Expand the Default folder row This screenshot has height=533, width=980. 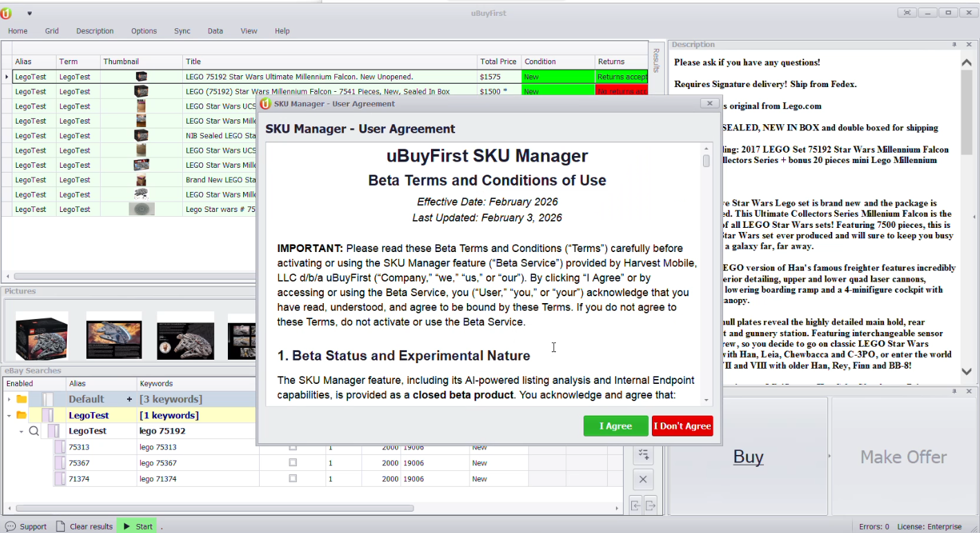(9, 399)
